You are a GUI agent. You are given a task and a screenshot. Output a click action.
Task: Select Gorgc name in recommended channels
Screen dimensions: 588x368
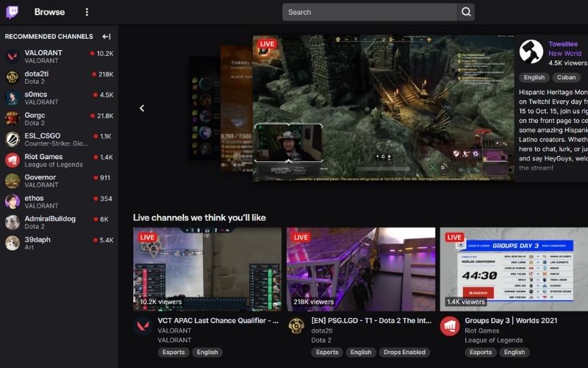(x=35, y=115)
